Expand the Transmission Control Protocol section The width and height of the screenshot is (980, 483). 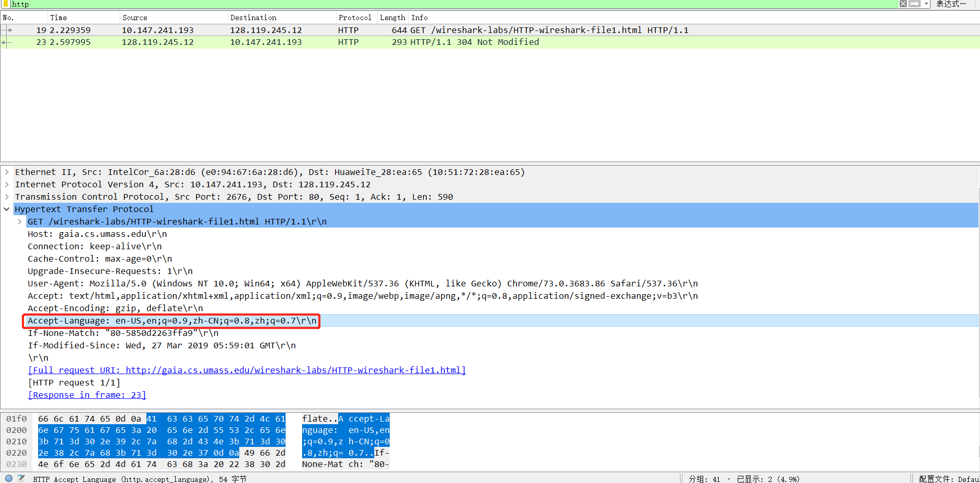pyautogui.click(x=6, y=197)
